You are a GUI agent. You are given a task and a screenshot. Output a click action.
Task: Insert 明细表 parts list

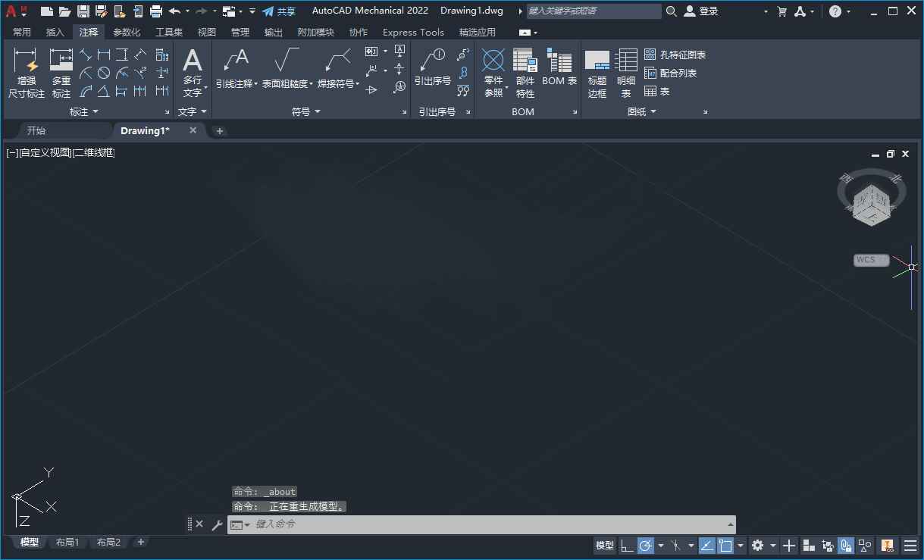click(626, 74)
